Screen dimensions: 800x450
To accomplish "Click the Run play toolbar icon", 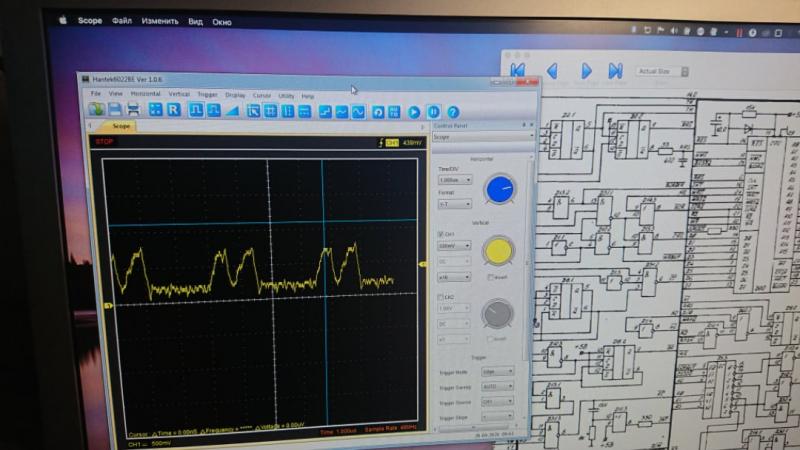I will click(414, 112).
